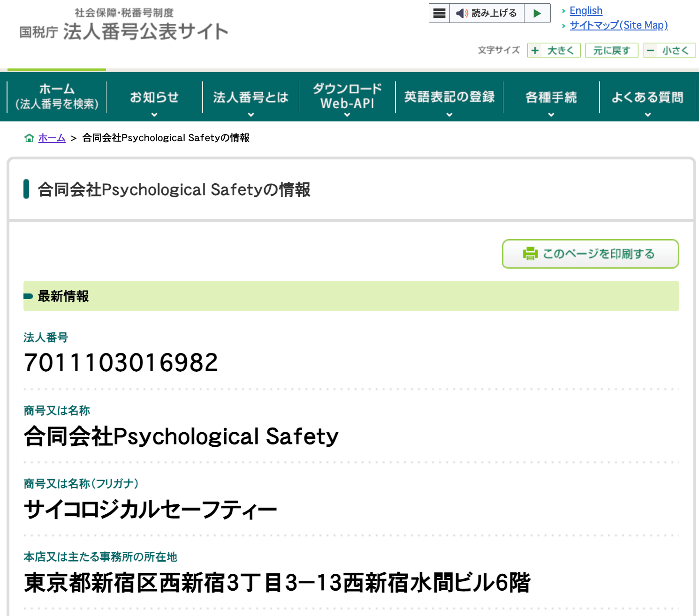This screenshot has width=699, height=616.
Task: Reset text size with 元に戻す
Action: (611, 51)
